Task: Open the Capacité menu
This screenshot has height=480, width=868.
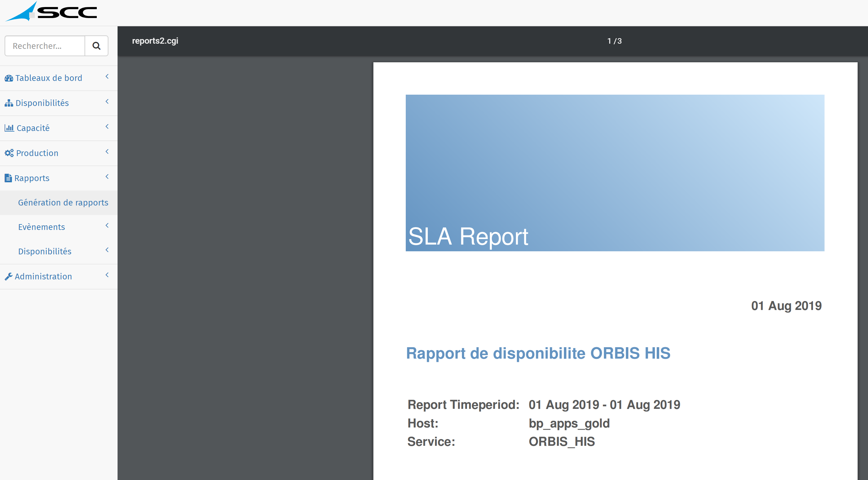Action: point(33,128)
